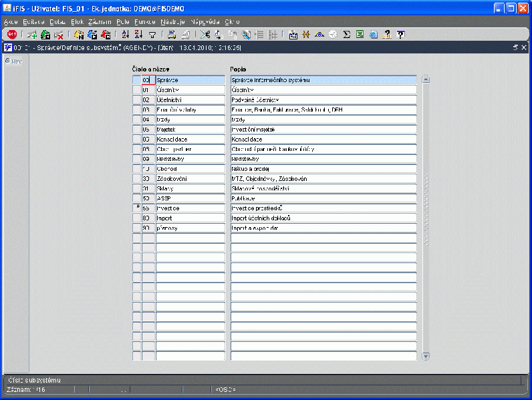Open the filter funnel tool
The height and width of the screenshot is (400, 532).
pos(152,34)
